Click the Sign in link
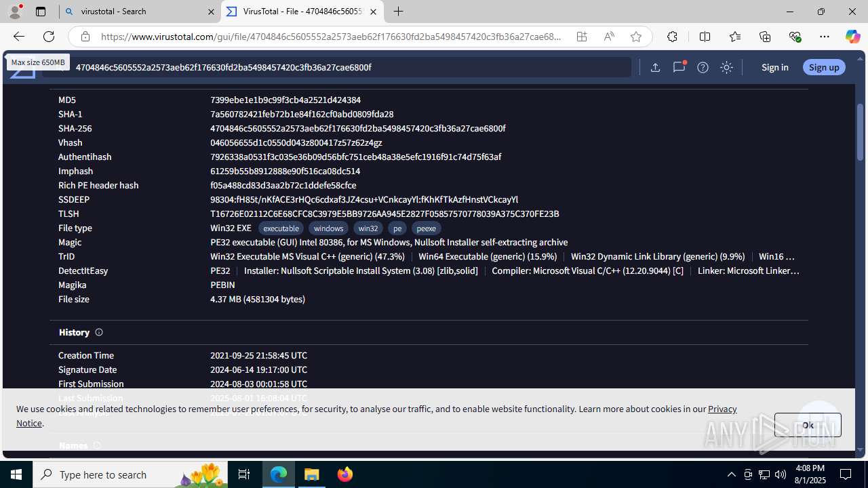868x488 pixels. (x=774, y=67)
